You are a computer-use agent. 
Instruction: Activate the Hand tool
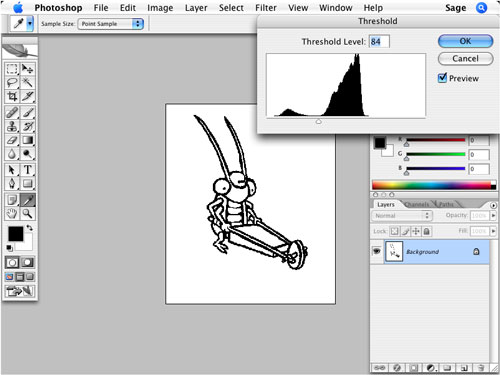click(12, 213)
